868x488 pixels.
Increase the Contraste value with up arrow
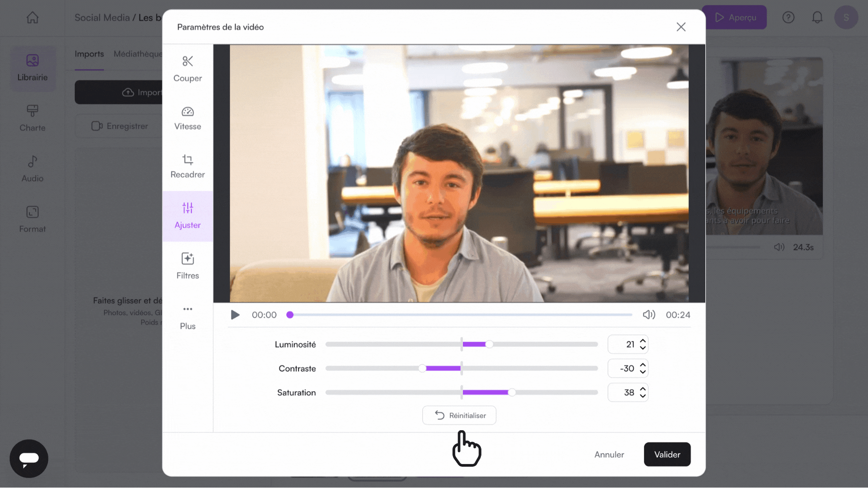point(643,365)
